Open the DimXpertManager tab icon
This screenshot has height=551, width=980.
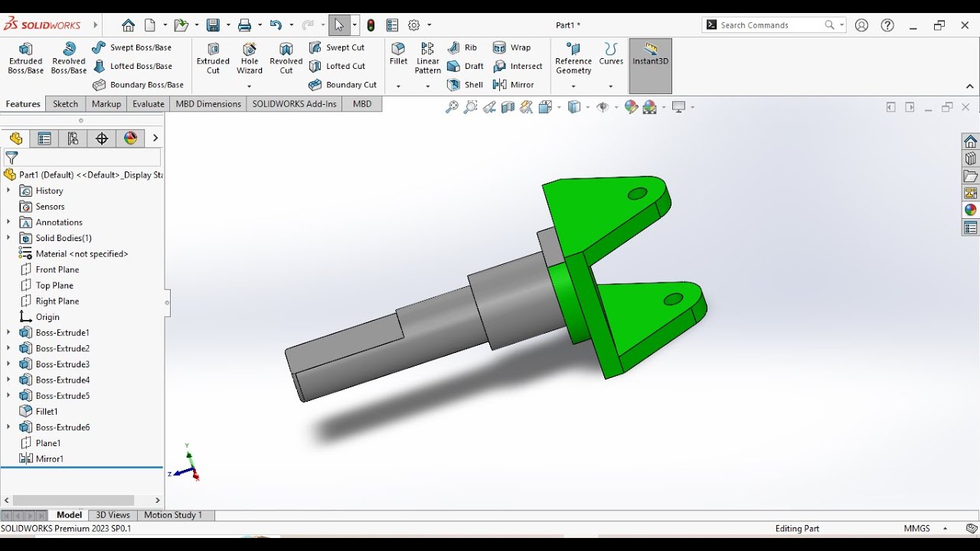tap(102, 139)
